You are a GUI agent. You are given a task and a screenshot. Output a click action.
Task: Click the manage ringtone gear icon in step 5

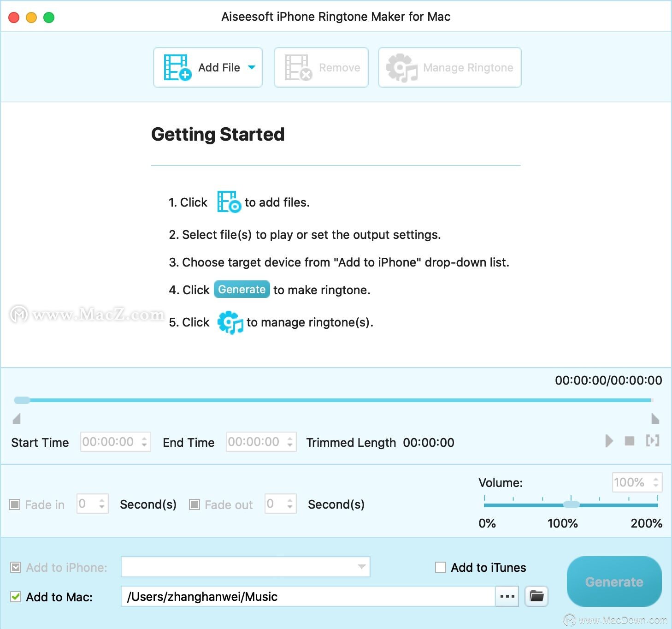coord(230,322)
